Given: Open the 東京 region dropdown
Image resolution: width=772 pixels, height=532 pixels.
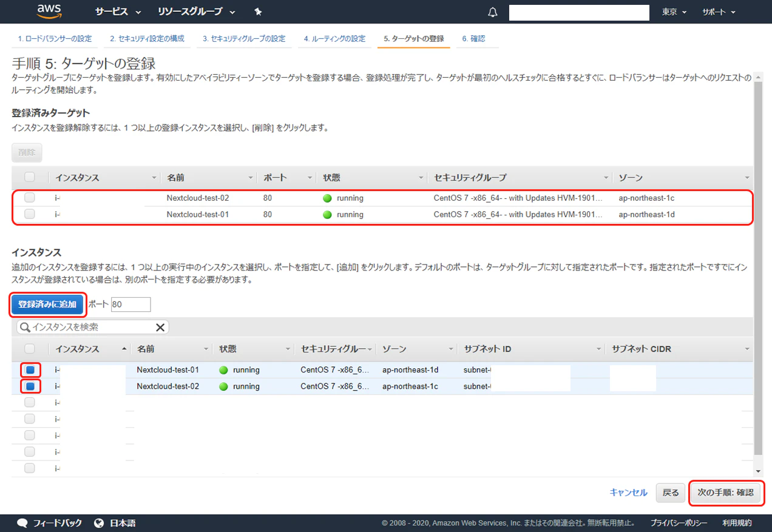Looking at the screenshot, I should coord(674,12).
